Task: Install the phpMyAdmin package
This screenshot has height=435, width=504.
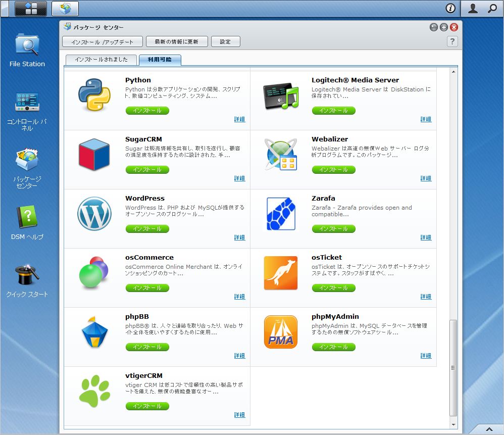Action: (x=334, y=347)
